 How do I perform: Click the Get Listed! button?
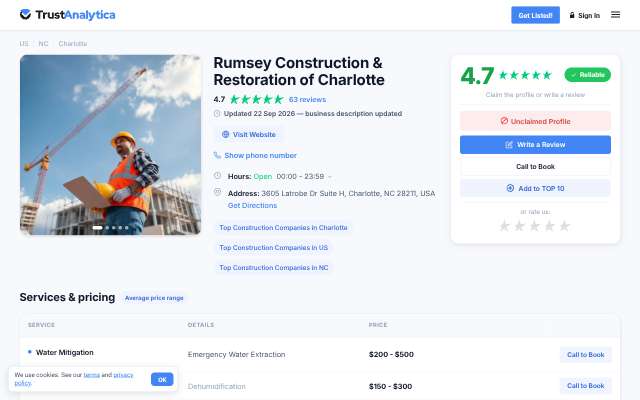535,15
